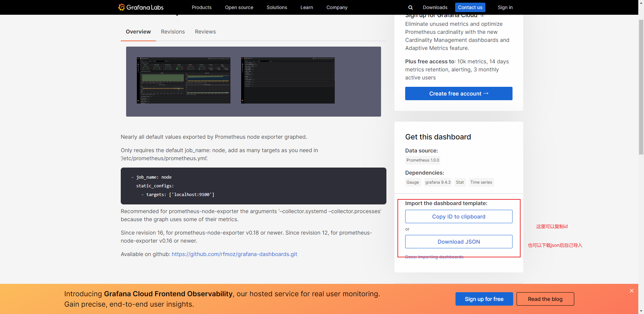644x314 pixels.
Task: Open the second dashboard screenshot thumbnail
Action: pyautogui.click(x=288, y=80)
